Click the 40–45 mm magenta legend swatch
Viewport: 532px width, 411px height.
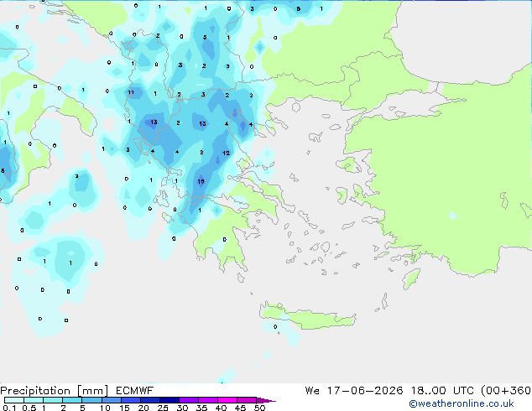coord(227,400)
